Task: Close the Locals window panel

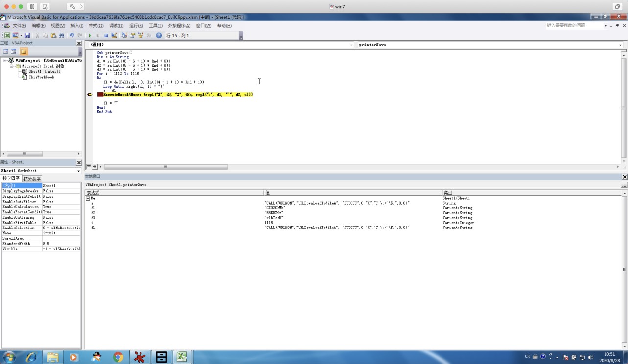Action: 624,177
